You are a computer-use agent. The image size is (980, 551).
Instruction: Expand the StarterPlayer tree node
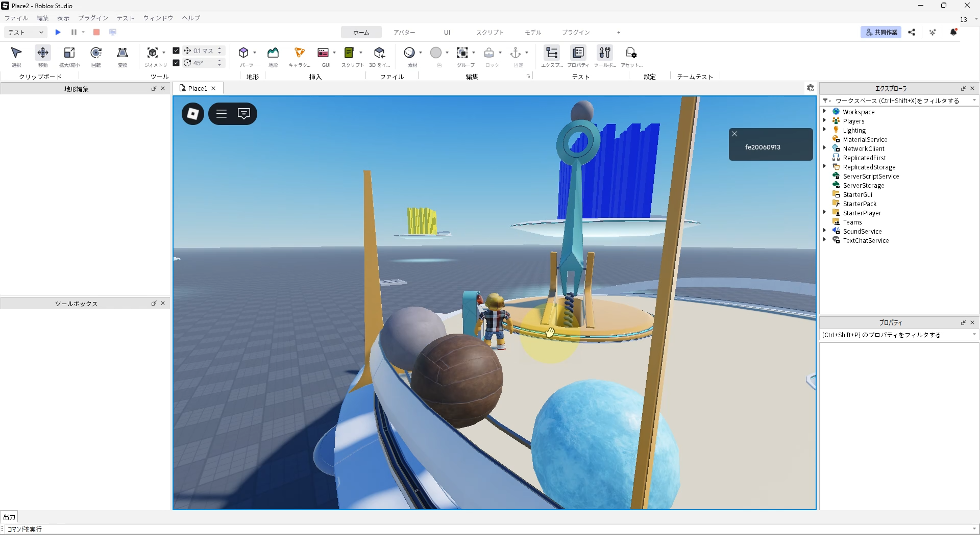click(x=824, y=212)
